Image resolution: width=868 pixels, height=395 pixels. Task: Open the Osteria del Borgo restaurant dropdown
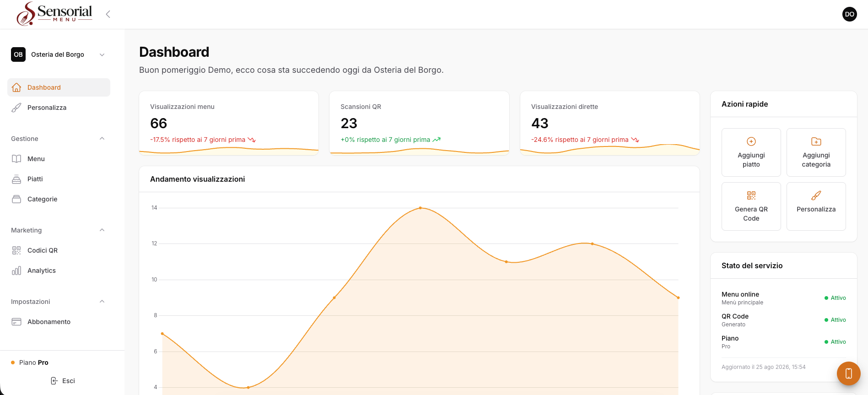(x=59, y=54)
